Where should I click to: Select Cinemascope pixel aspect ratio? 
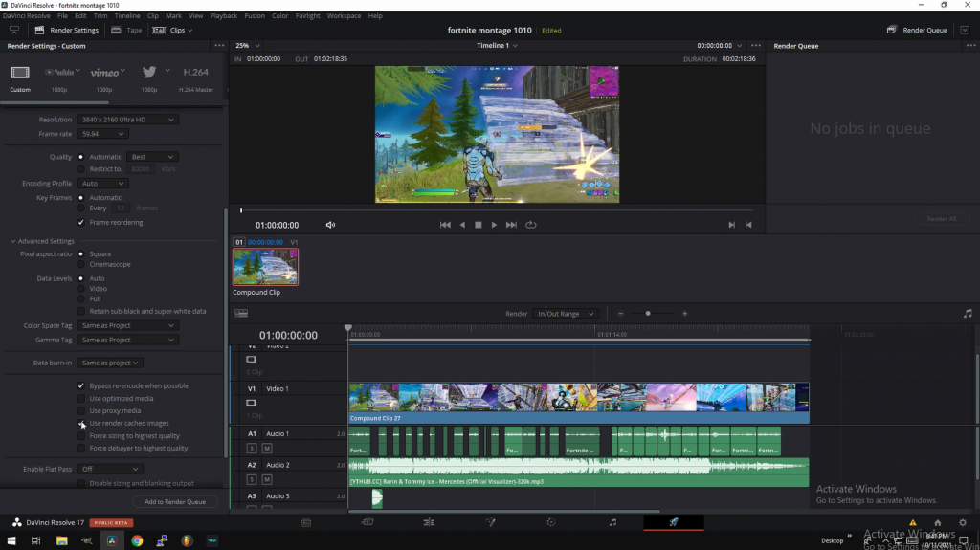pyautogui.click(x=81, y=264)
